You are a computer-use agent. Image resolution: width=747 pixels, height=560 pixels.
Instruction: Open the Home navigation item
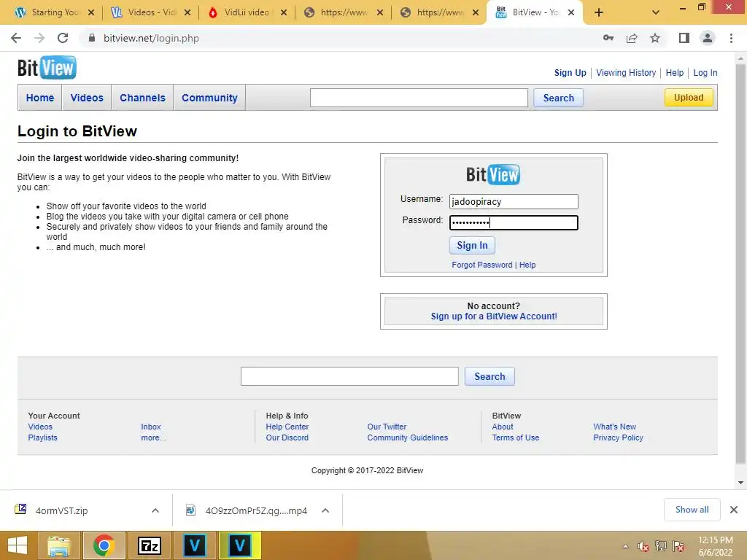click(40, 98)
